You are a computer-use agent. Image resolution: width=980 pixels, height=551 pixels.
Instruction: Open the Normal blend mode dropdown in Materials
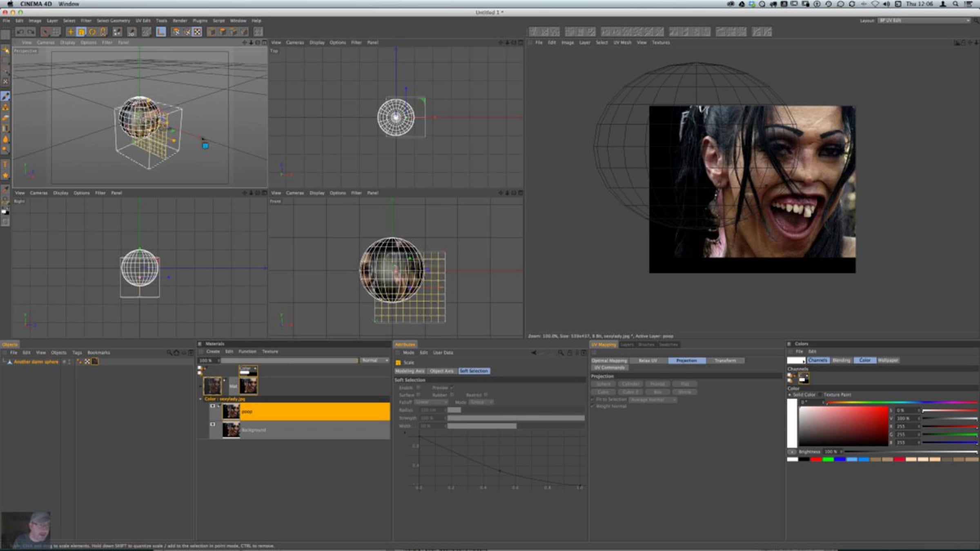click(374, 360)
